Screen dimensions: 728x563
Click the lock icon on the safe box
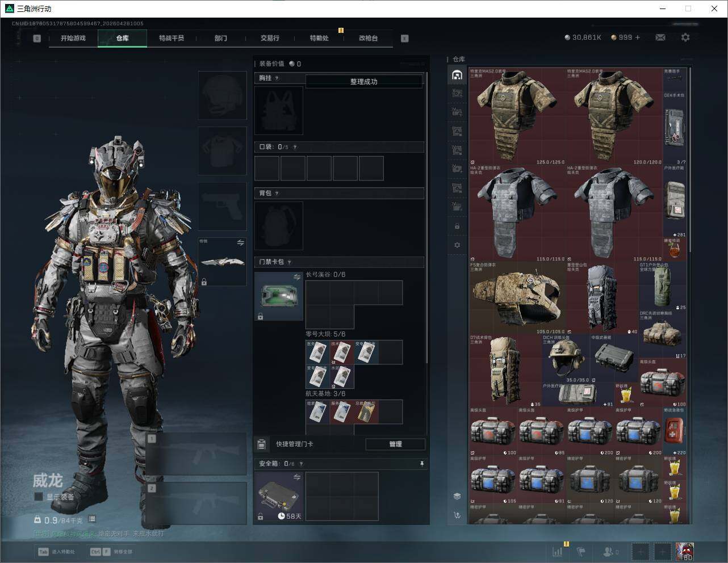pyautogui.click(x=260, y=516)
